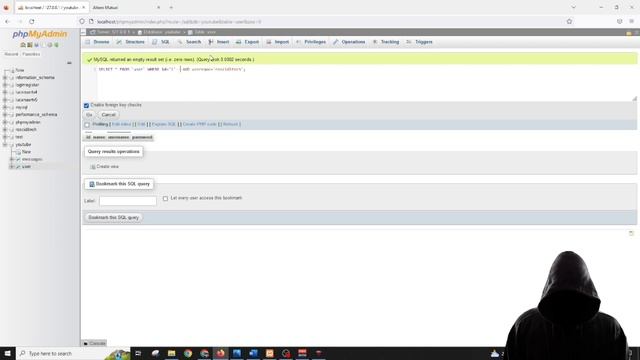Focus the bookmark Label input field
The image size is (640, 360).
point(128,201)
